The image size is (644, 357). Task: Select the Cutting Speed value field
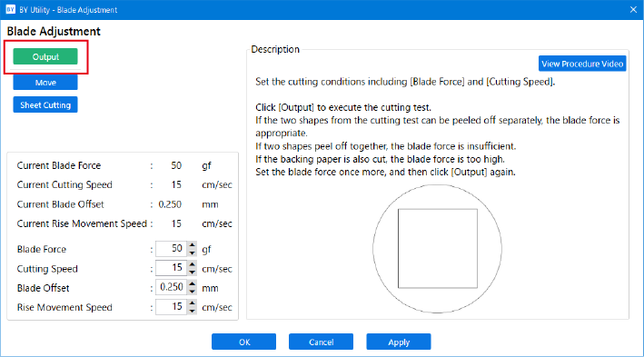172,268
